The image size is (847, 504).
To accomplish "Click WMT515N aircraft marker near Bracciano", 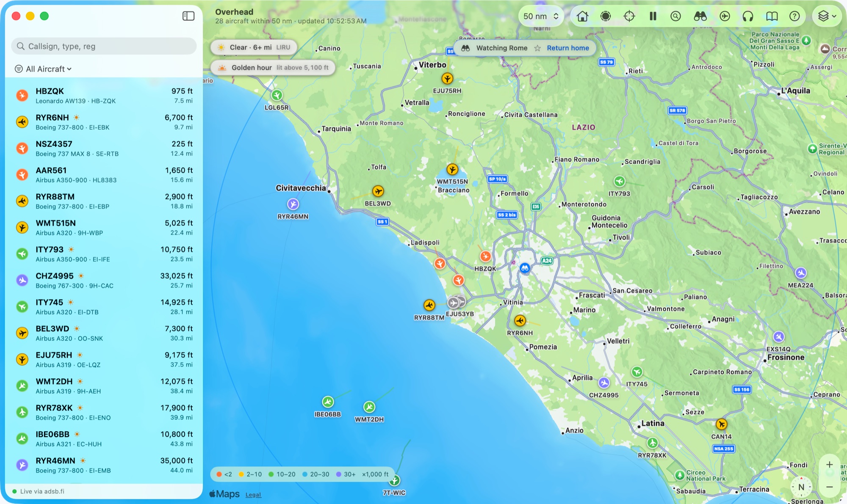I will coord(452,170).
